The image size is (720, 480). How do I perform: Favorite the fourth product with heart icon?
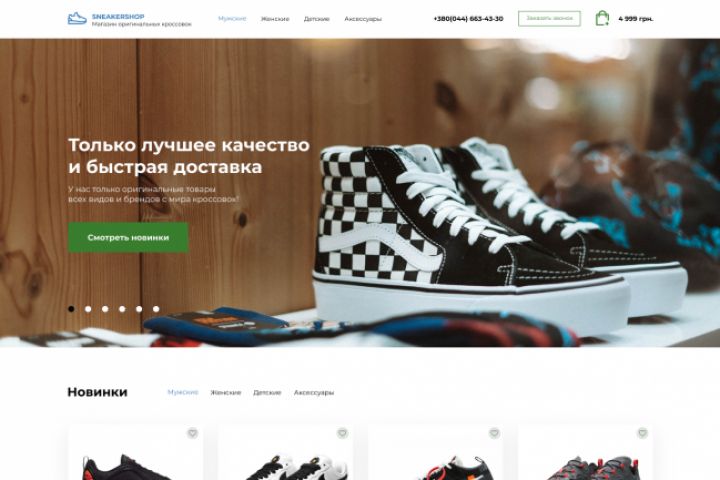click(x=642, y=433)
